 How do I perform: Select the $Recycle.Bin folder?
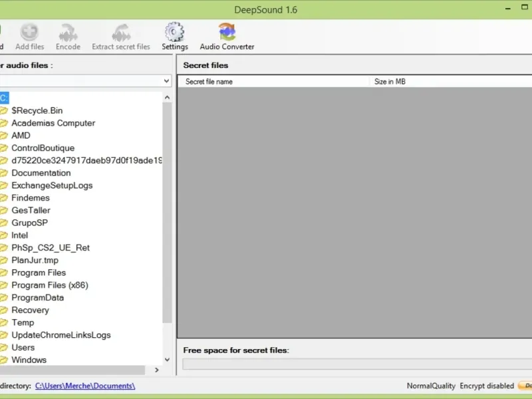point(37,110)
